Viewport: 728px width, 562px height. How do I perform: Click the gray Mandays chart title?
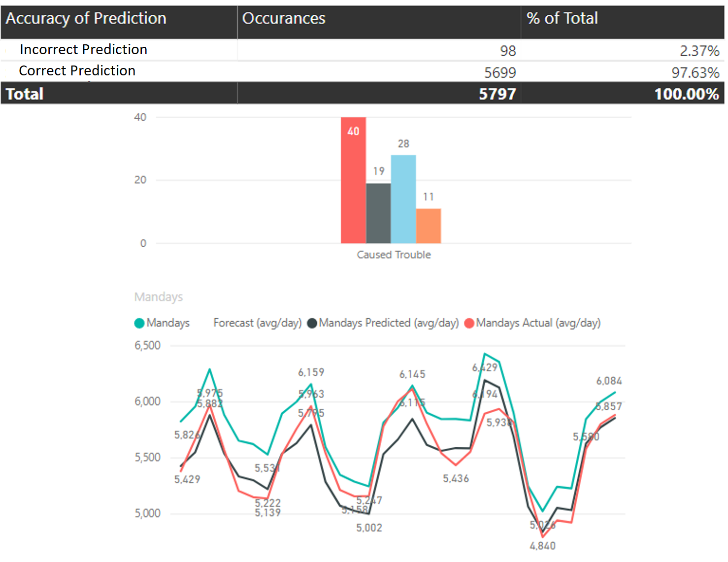click(x=158, y=297)
